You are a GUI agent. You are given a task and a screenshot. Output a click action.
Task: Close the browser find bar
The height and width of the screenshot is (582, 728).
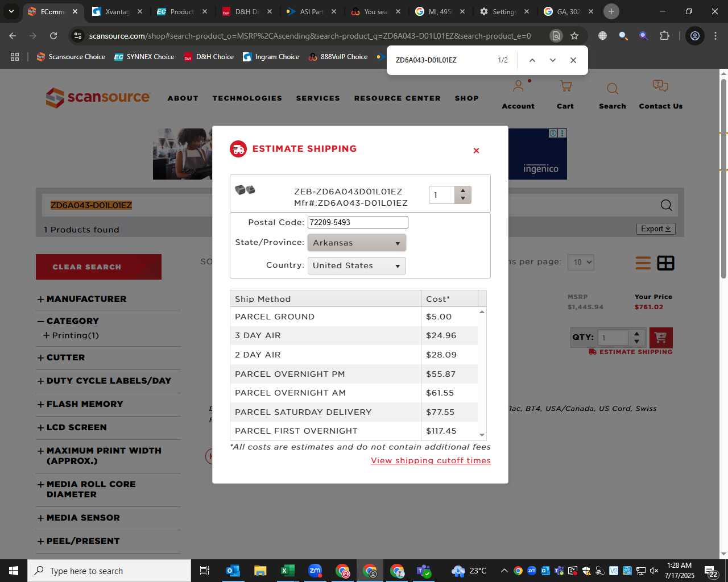[x=573, y=60]
